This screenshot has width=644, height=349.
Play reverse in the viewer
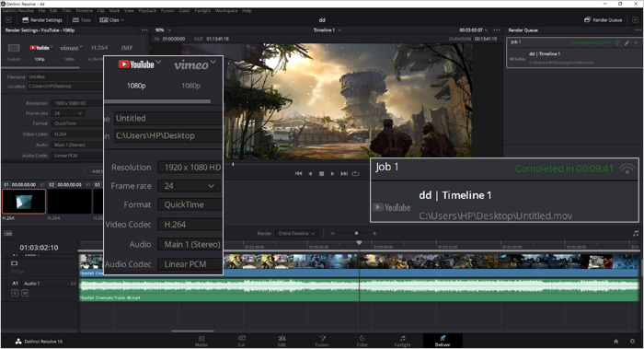310,173
